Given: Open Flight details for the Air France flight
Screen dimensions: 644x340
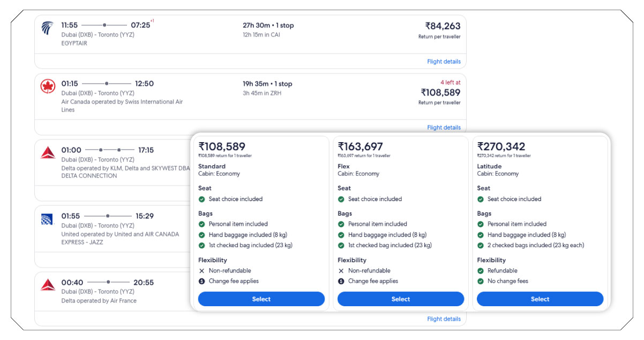Looking at the screenshot, I should point(444,319).
